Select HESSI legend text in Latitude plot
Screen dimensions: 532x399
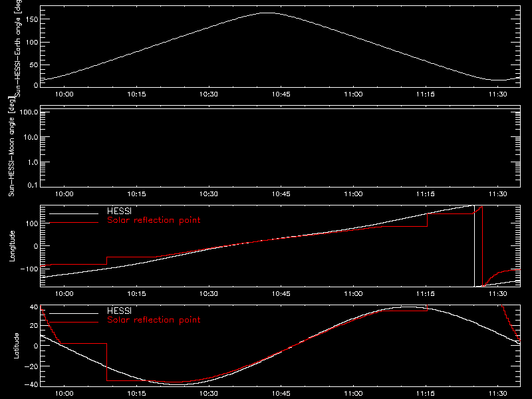[x=119, y=311]
